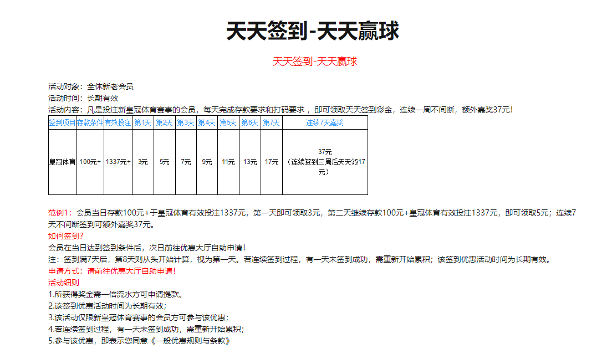This screenshot has height=364, width=612.
Task: Select the 皇冠体育 table cell
Action: pyautogui.click(x=63, y=162)
